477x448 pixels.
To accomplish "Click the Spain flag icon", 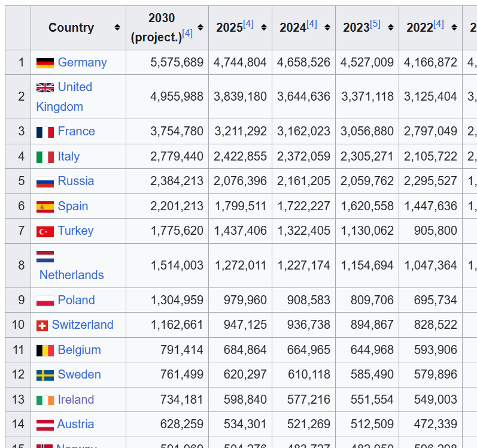I will (x=45, y=207).
